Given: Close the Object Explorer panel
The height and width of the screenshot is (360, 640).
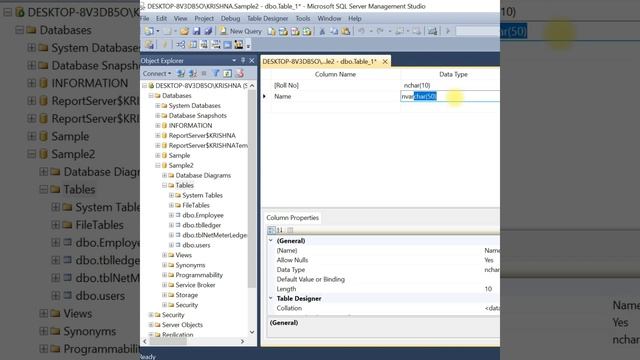Looking at the screenshot, I should coord(252,60).
